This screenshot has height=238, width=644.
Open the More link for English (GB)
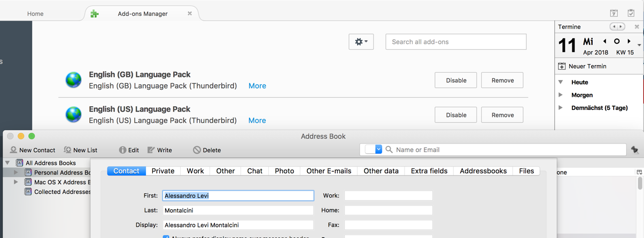coord(257,86)
